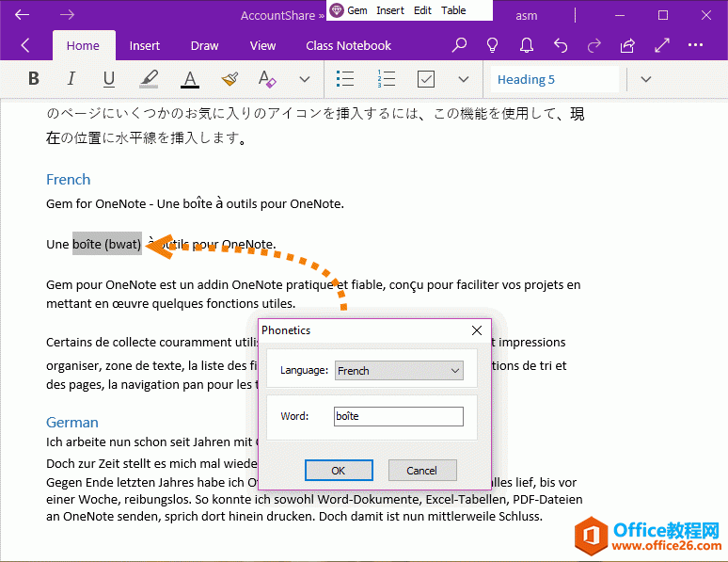Insert a numbered list
This screenshot has width=728, height=562.
click(386, 79)
